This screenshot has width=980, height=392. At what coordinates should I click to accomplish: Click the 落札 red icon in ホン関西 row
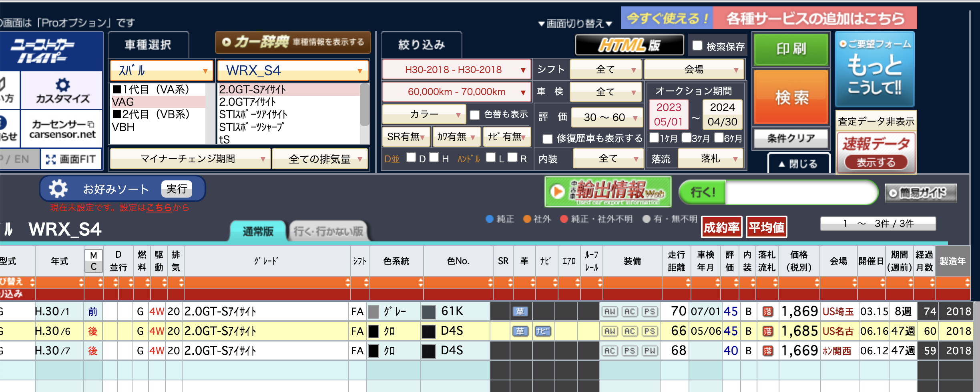pos(767,351)
